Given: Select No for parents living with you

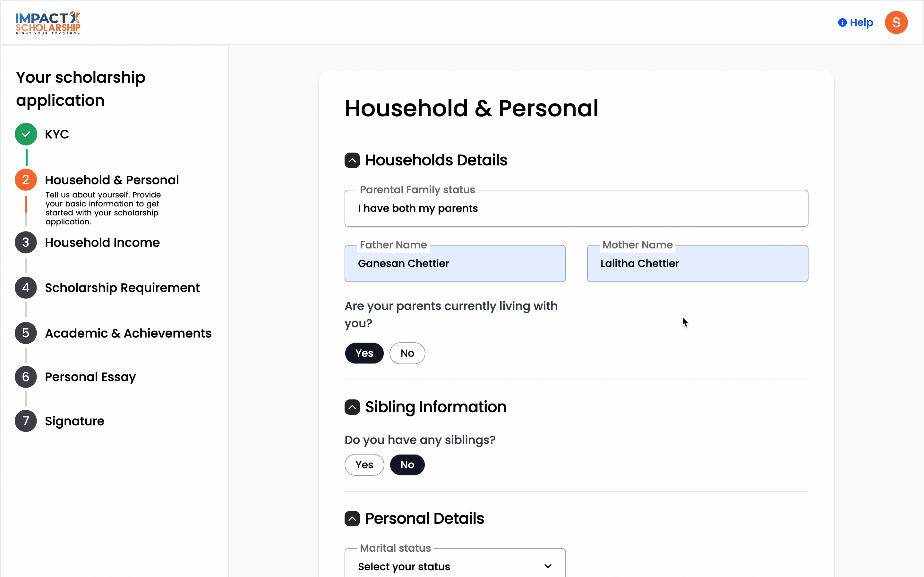Looking at the screenshot, I should pyautogui.click(x=407, y=353).
